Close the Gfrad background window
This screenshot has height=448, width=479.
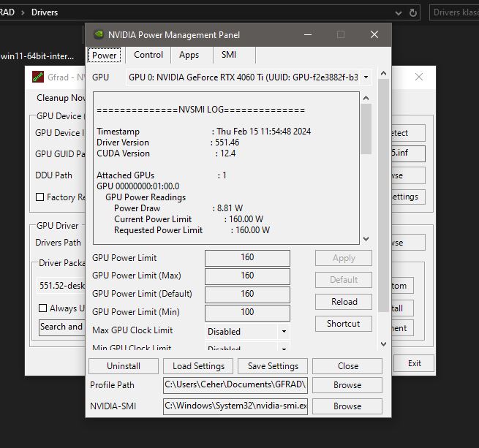click(x=419, y=77)
